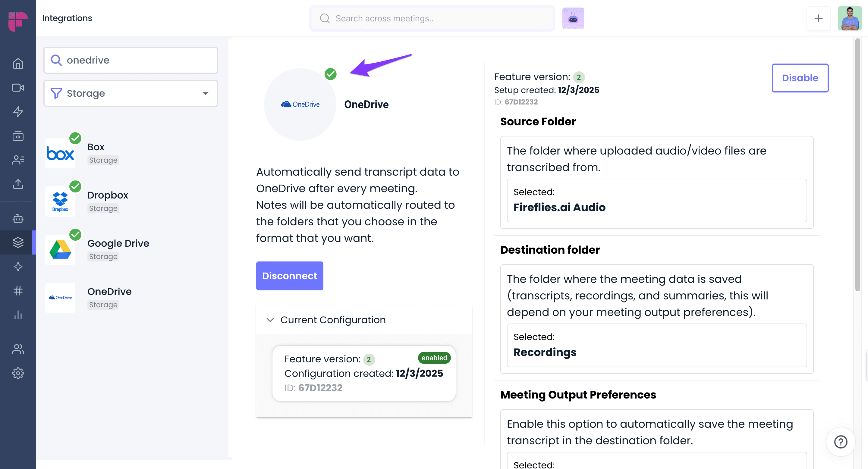
Task: Click the onedrive integrations search field
Action: tap(131, 60)
